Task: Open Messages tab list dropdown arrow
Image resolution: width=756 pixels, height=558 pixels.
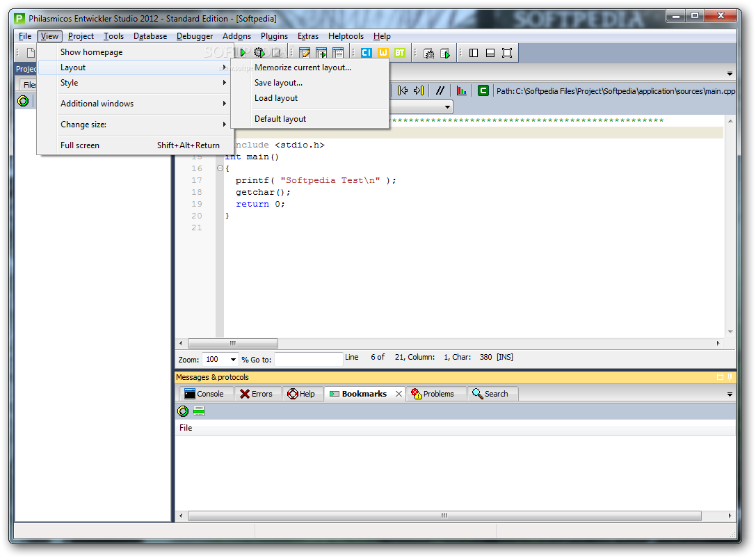Action: coord(730,394)
